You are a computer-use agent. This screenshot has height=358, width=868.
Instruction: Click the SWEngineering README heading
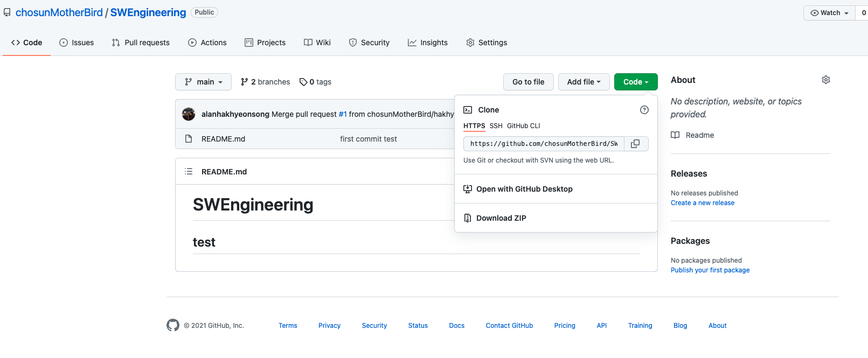(253, 205)
